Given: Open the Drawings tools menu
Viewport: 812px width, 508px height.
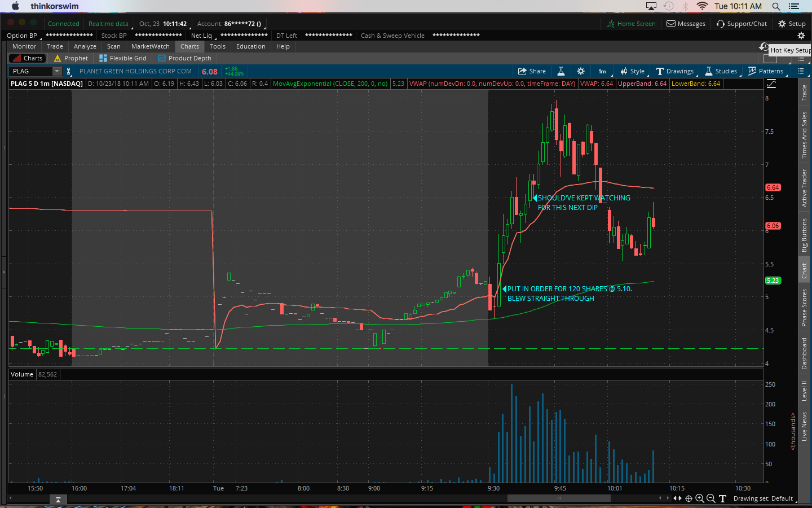Looking at the screenshot, I should coord(675,71).
